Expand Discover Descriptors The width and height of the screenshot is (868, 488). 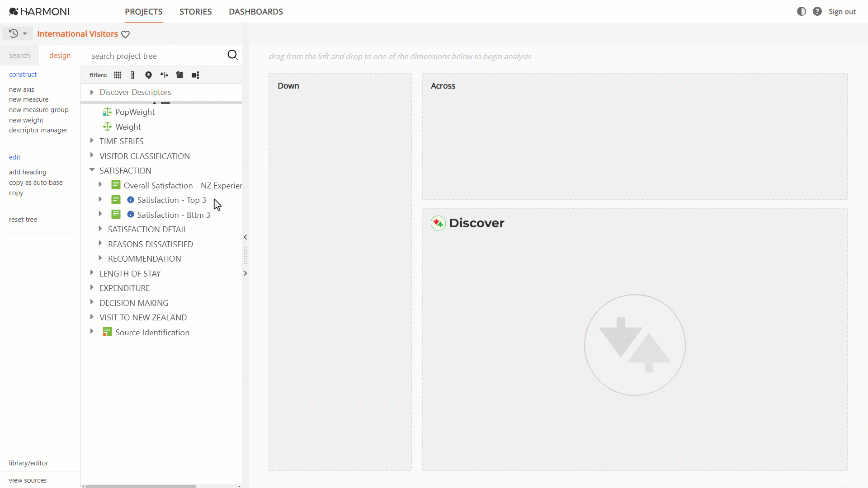point(92,92)
